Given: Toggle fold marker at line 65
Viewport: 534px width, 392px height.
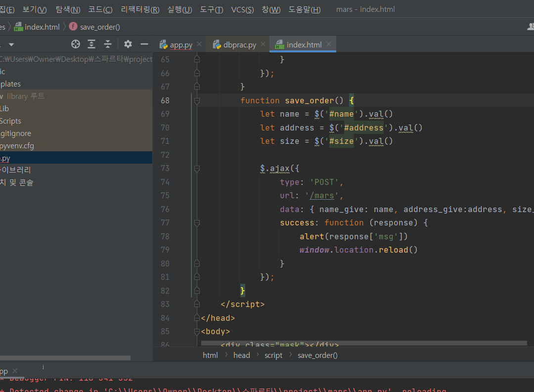Looking at the screenshot, I should 197,59.
